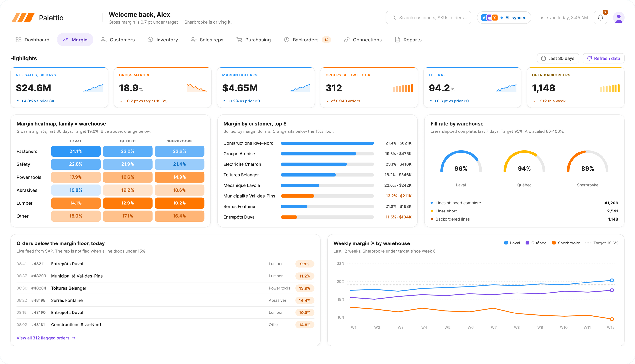Click the connected systems sync icons

pos(489,18)
